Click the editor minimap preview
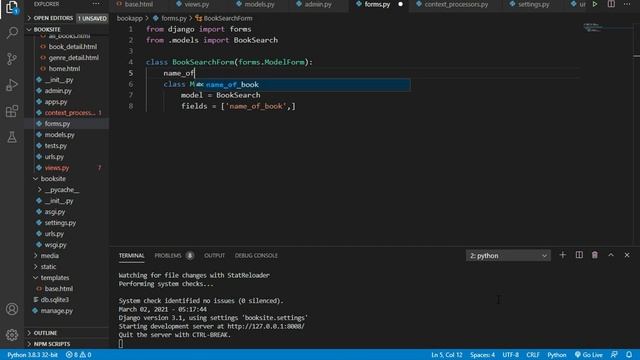The image size is (640, 360). click(x=592, y=27)
